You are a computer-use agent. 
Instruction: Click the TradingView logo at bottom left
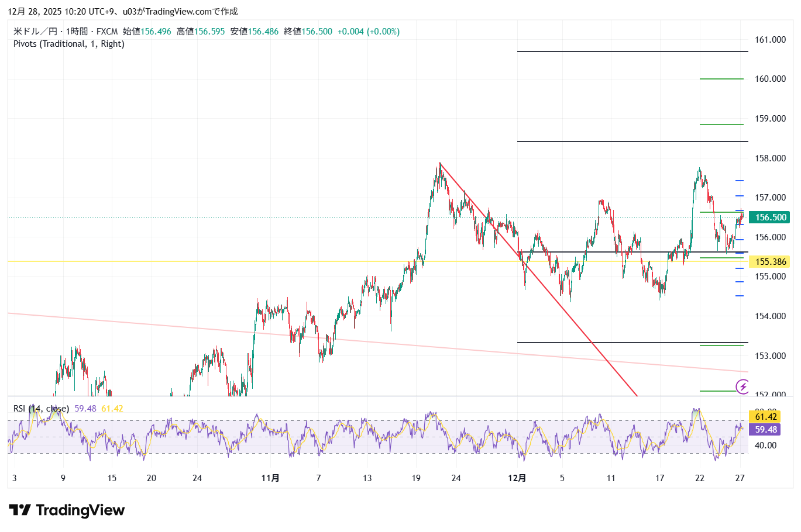pyautogui.click(x=67, y=510)
